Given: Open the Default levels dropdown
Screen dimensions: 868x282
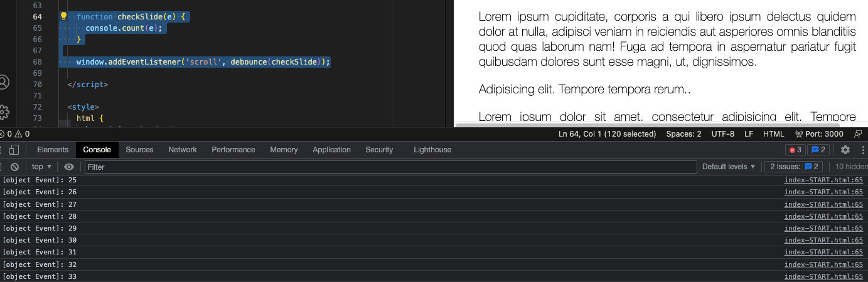Looking at the screenshot, I should 729,167.
